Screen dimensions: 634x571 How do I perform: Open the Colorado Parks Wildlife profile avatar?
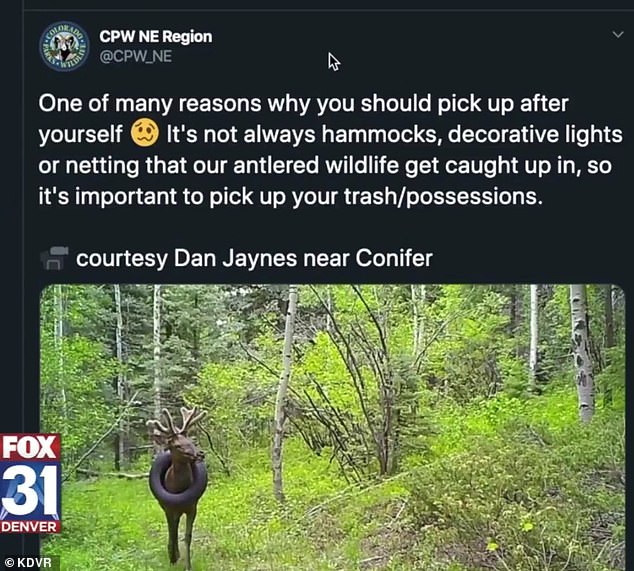pyautogui.click(x=64, y=46)
